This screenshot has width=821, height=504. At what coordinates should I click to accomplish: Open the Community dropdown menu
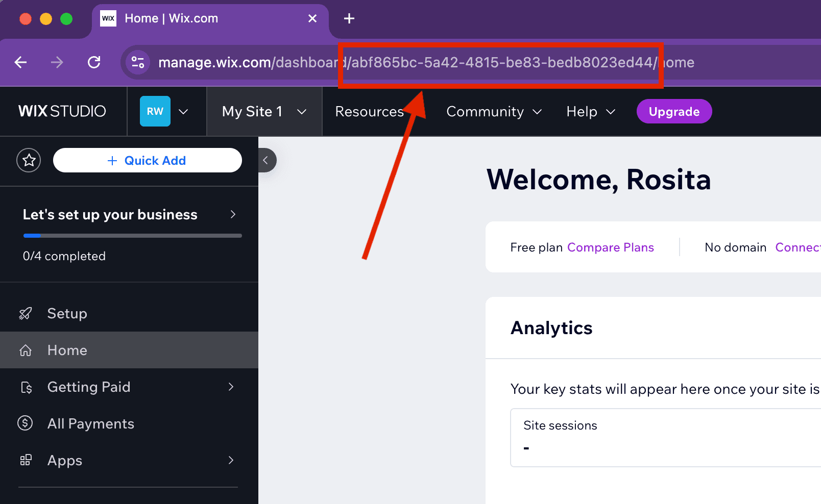pos(494,111)
